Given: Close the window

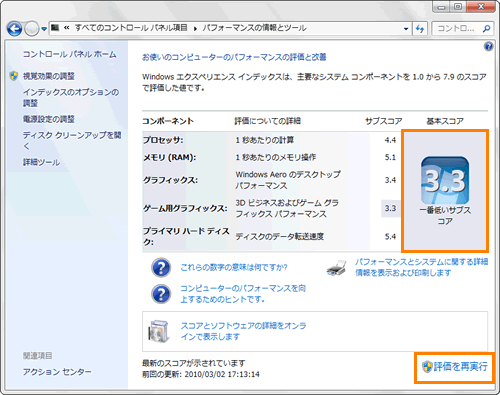Looking at the screenshot, I should click(x=481, y=7).
